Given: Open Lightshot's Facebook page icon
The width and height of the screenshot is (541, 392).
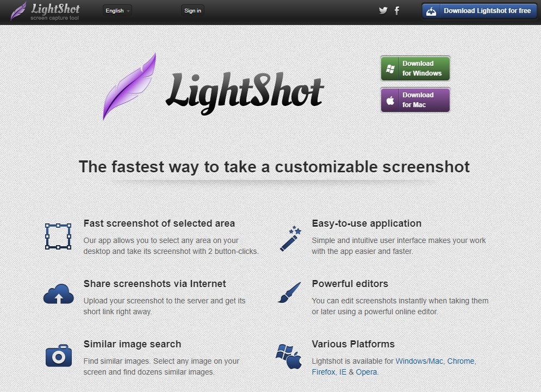Looking at the screenshot, I should [397, 11].
